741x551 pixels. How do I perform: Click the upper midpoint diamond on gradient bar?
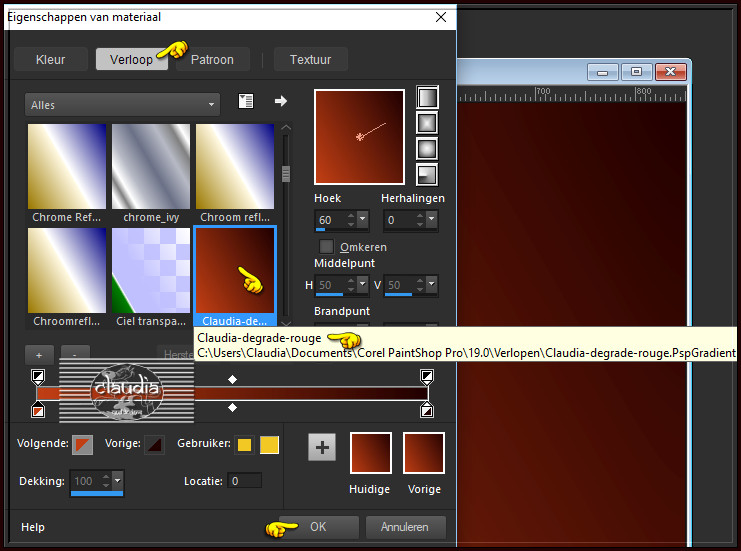(x=232, y=379)
